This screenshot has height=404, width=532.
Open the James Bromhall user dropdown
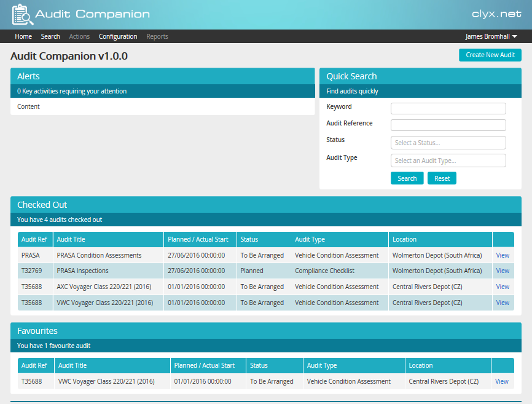click(491, 36)
